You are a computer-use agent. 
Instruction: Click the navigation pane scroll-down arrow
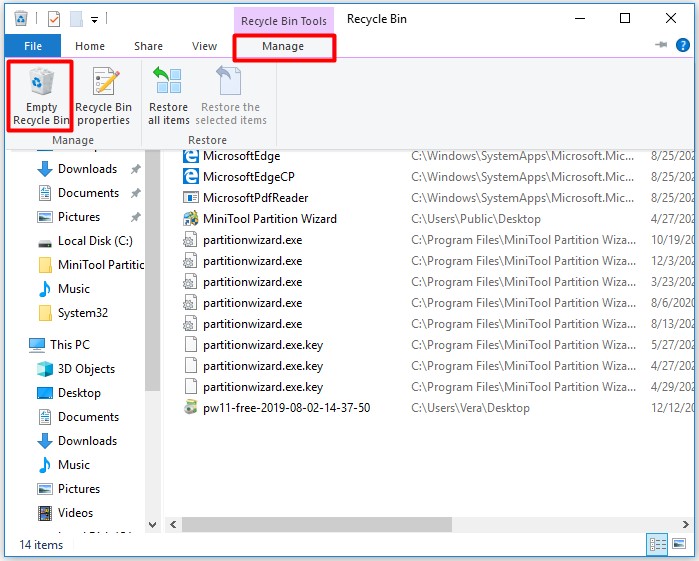point(152,524)
